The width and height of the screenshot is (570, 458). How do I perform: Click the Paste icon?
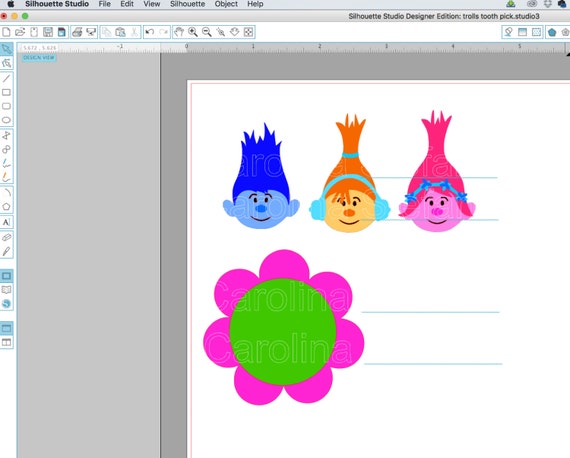pyautogui.click(x=120, y=32)
